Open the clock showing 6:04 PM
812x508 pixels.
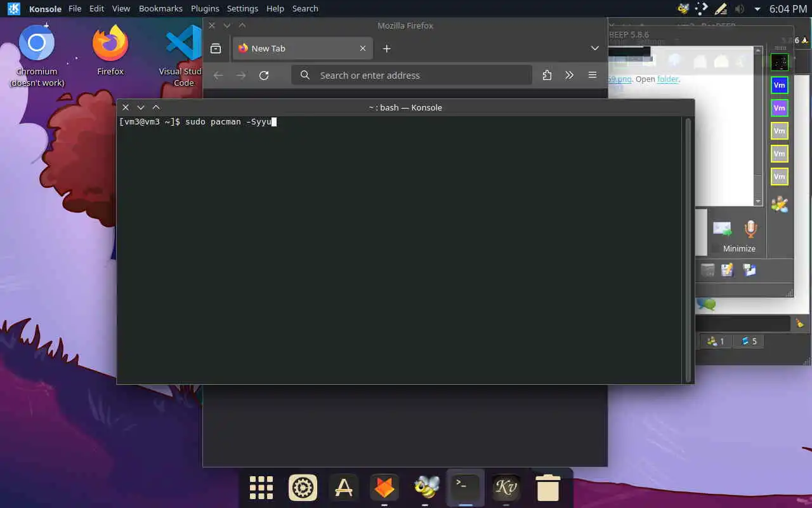pyautogui.click(x=788, y=9)
